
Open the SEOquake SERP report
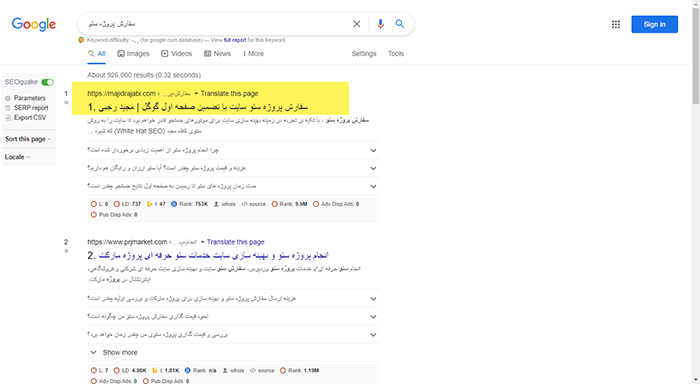click(x=27, y=108)
